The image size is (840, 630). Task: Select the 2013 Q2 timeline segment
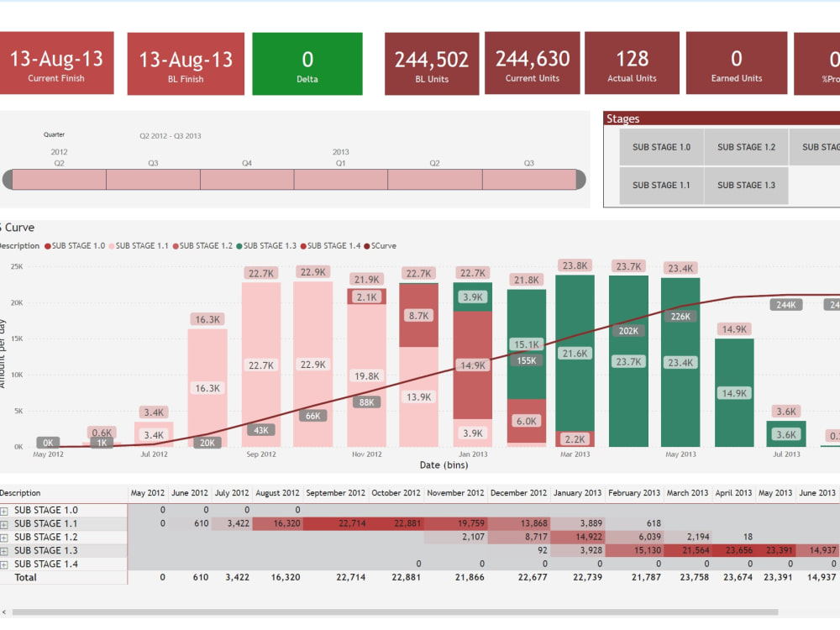435,180
